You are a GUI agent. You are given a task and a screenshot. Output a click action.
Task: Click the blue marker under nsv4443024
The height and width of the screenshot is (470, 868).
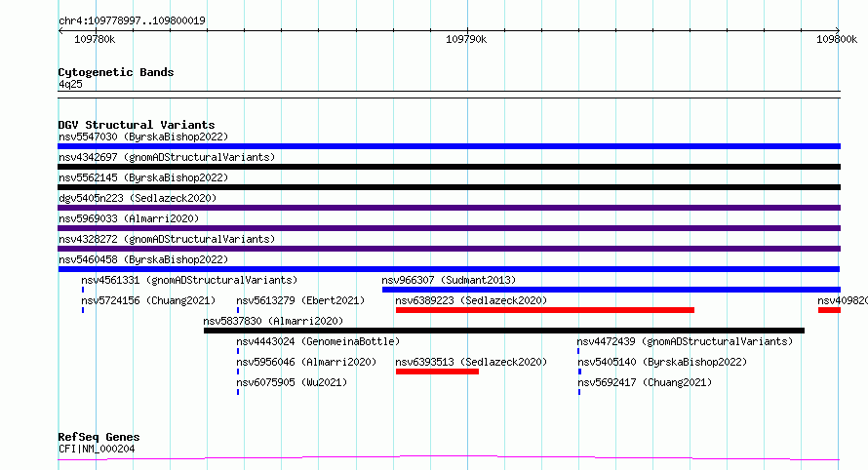[x=238, y=351]
